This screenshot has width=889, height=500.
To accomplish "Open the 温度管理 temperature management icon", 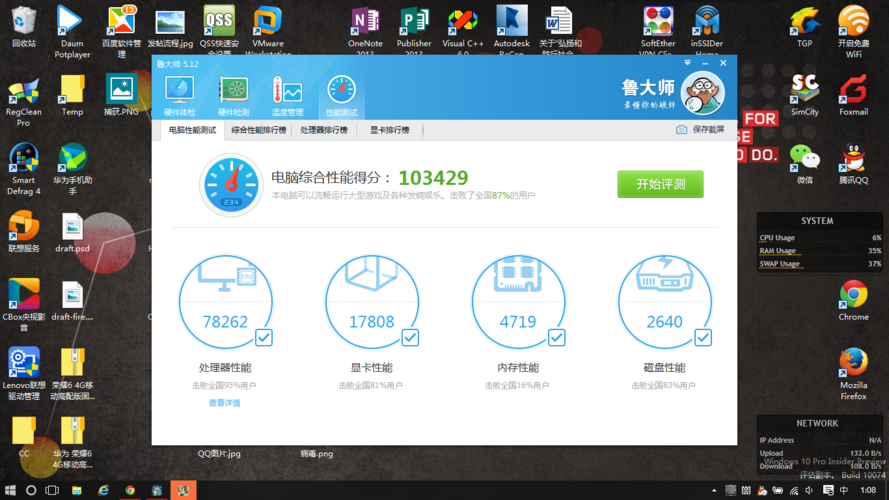I will (x=287, y=96).
